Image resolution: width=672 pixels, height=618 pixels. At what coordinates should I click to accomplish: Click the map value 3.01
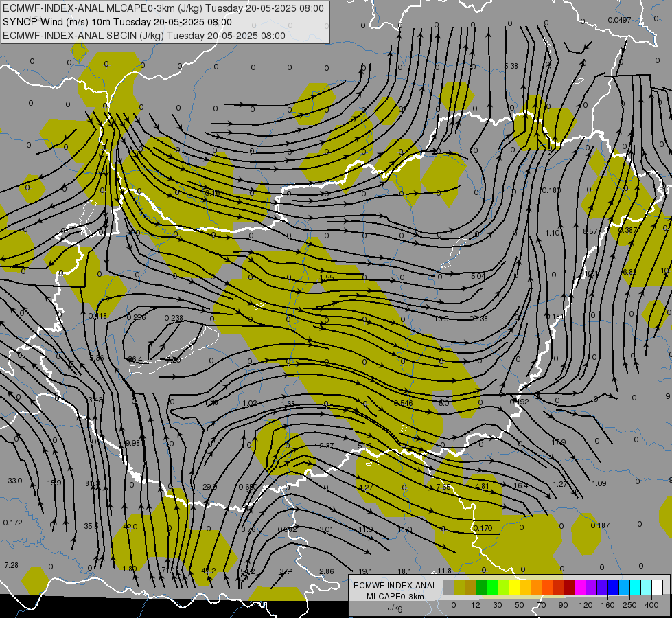tap(326, 529)
